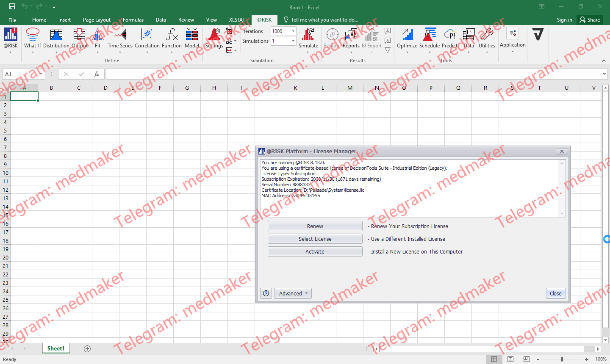The height and width of the screenshot is (364, 610).
Task: Click the Insert Function fx button
Action: [x=97, y=74]
